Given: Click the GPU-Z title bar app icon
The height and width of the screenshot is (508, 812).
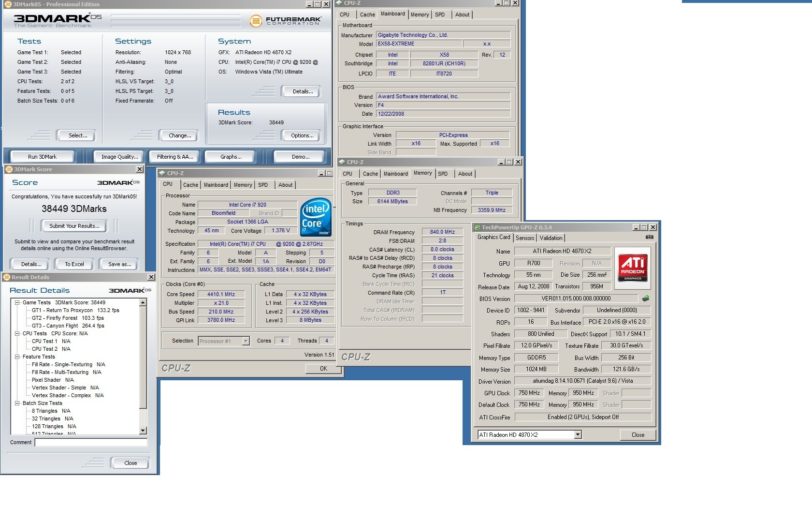Looking at the screenshot, I should click(x=477, y=227).
